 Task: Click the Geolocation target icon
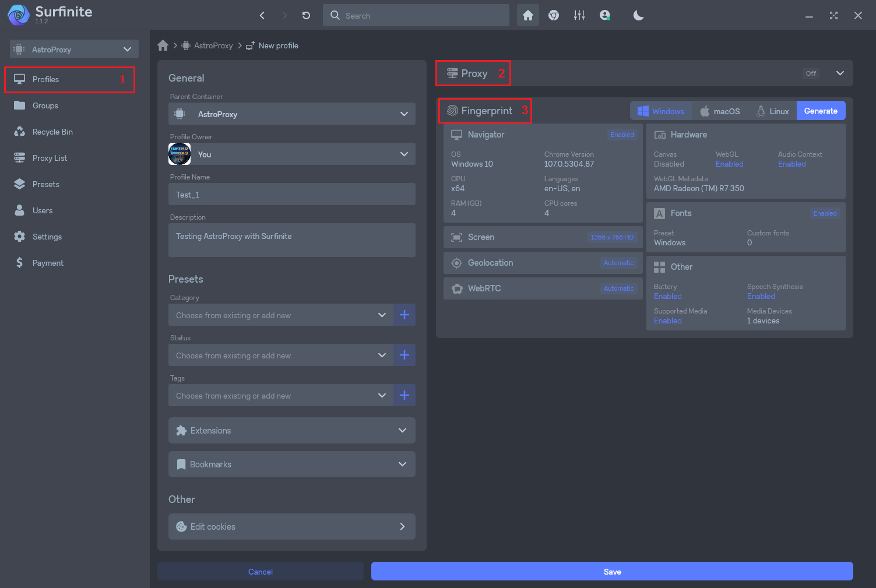pyautogui.click(x=457, y=263)
